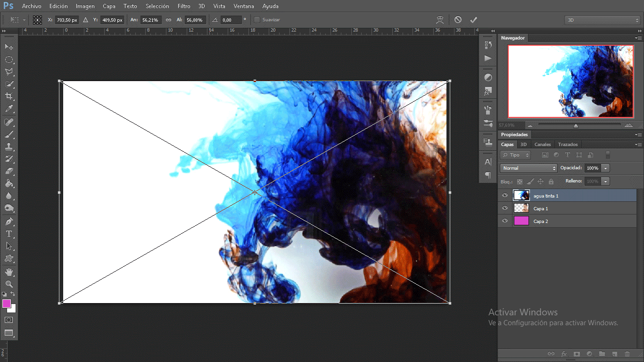The height and width of the screenshot is (362, 644).
Task: Select the Pen tool
Action: point(9,221)
